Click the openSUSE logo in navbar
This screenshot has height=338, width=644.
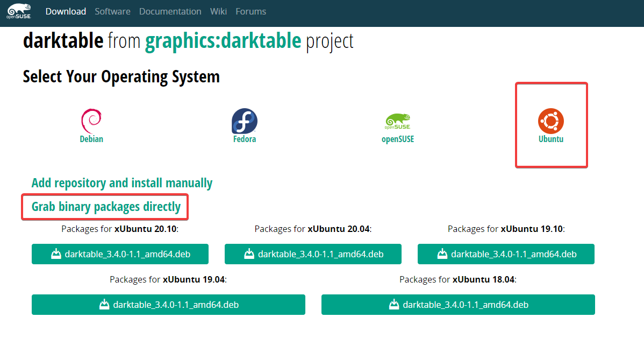(x=19, y=11)
